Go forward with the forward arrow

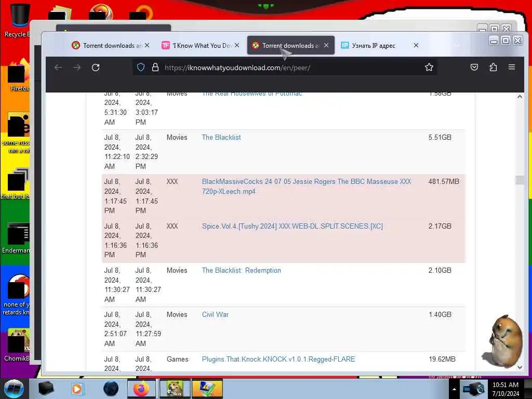click(77, 68)
